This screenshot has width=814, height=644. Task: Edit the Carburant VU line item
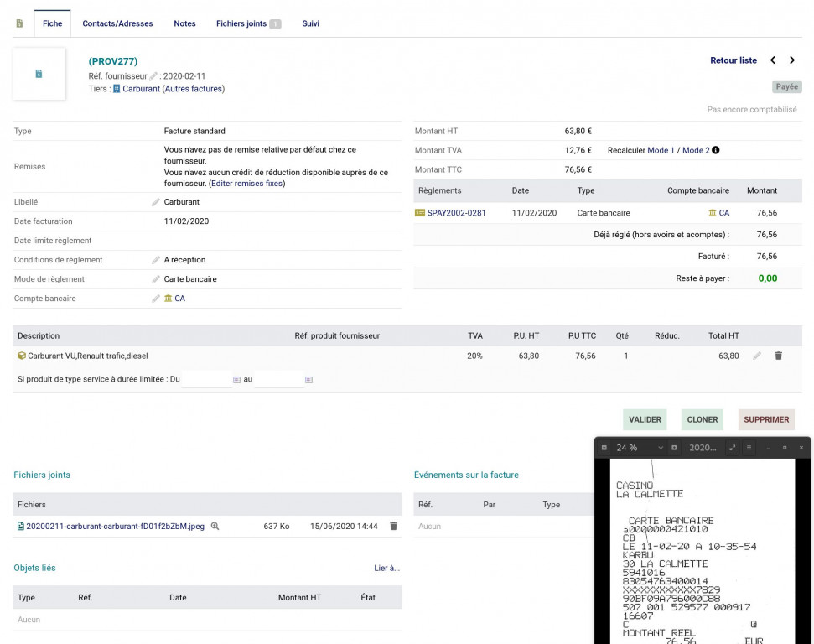(x=757, y=356)
